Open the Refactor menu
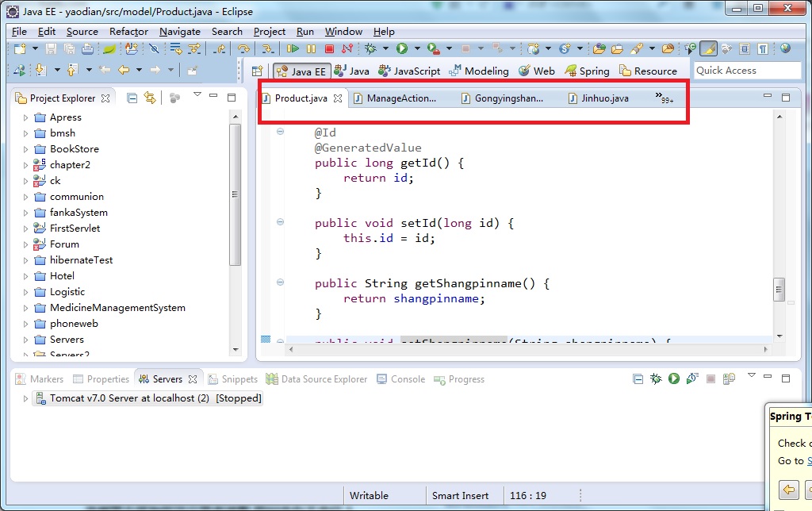The image size is (812, 511). 128,32
